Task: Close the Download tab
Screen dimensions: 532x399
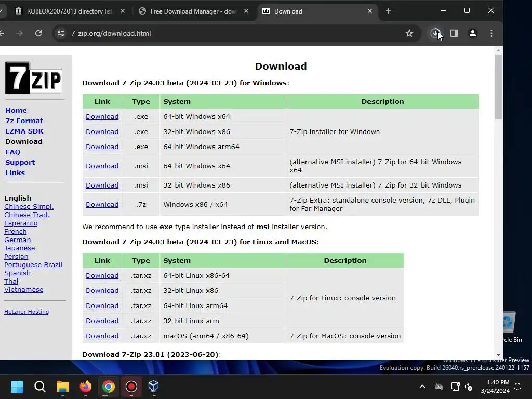Action: (370, 11)
